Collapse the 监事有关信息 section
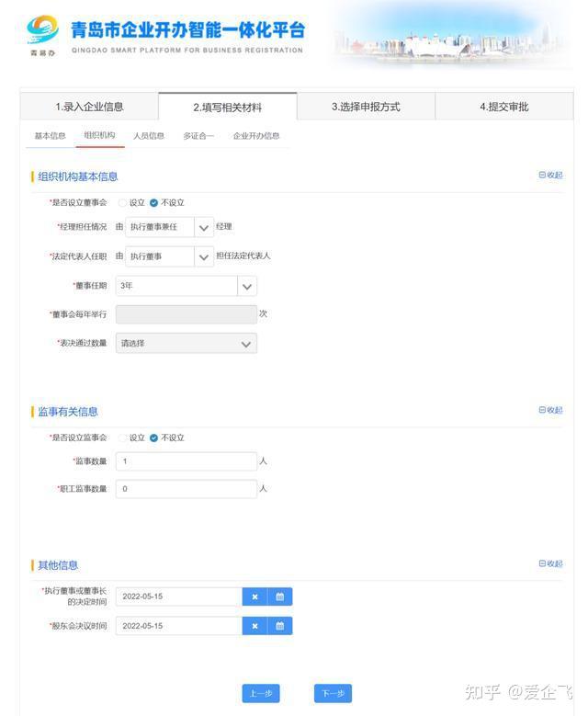 click(x=550, y=410)
